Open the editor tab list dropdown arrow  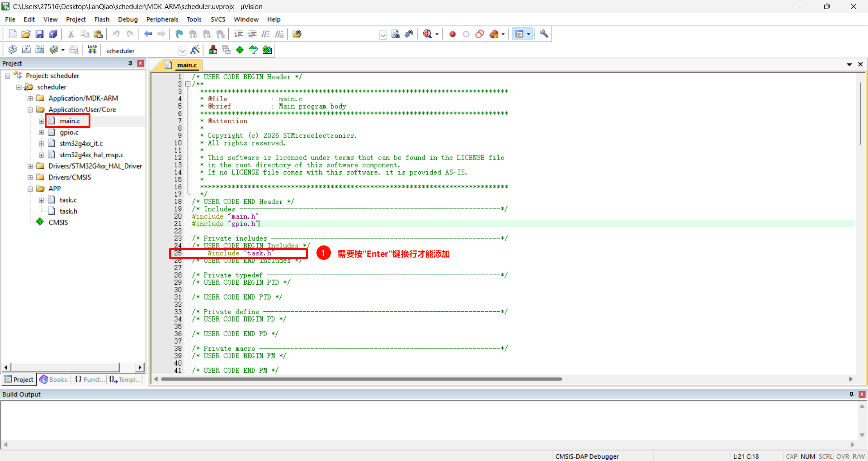coord(849,65)
